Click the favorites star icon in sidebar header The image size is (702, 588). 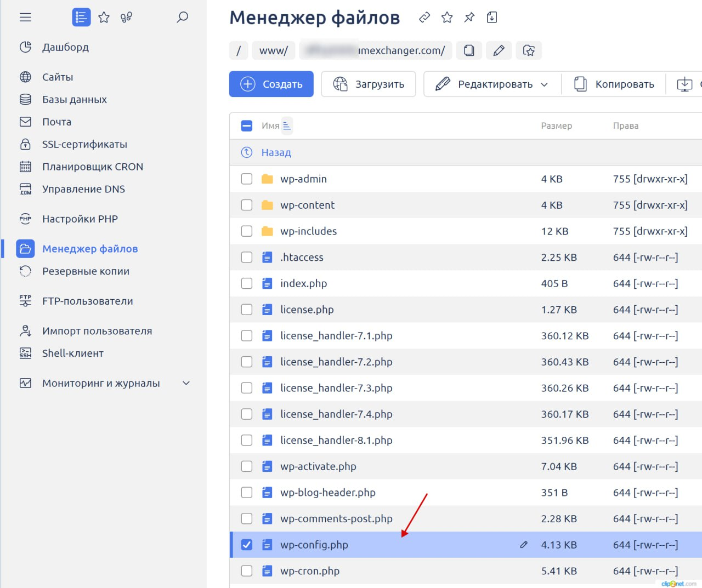click(x=104, y=18)
